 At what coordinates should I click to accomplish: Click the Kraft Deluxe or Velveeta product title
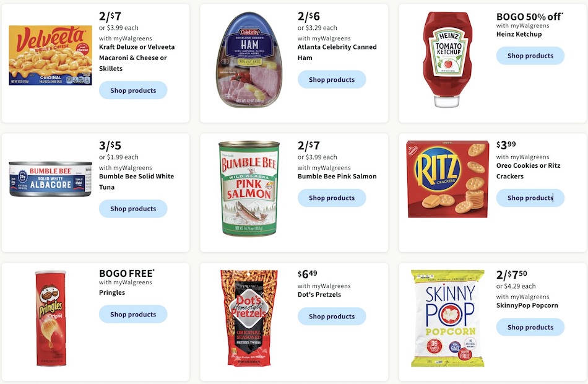click(137, 58)
